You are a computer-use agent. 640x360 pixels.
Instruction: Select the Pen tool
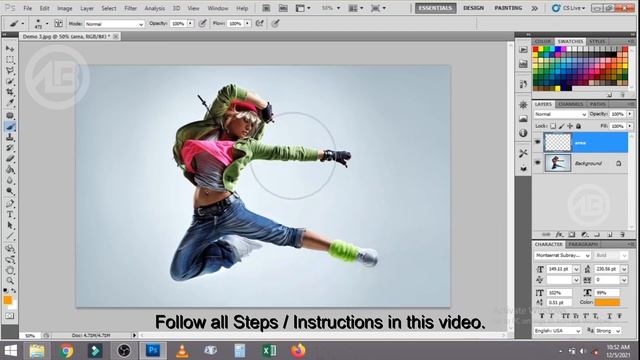(10, 204)
